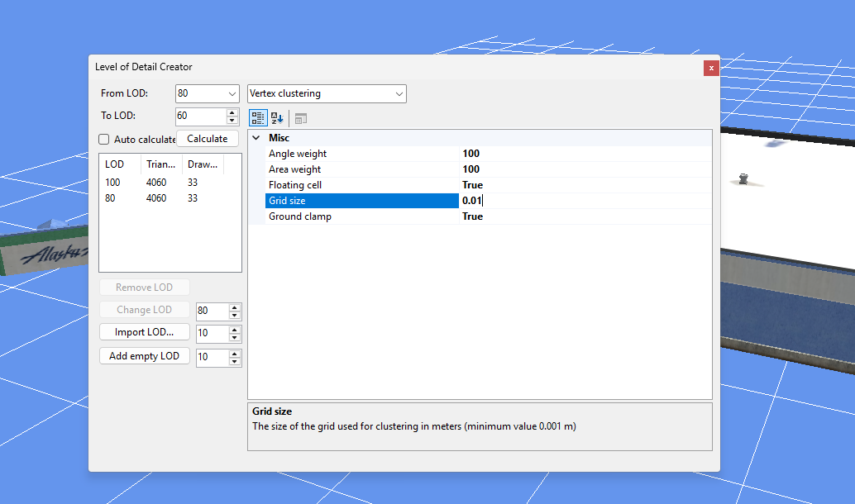Collapse the Misc category

click(256, 137)
